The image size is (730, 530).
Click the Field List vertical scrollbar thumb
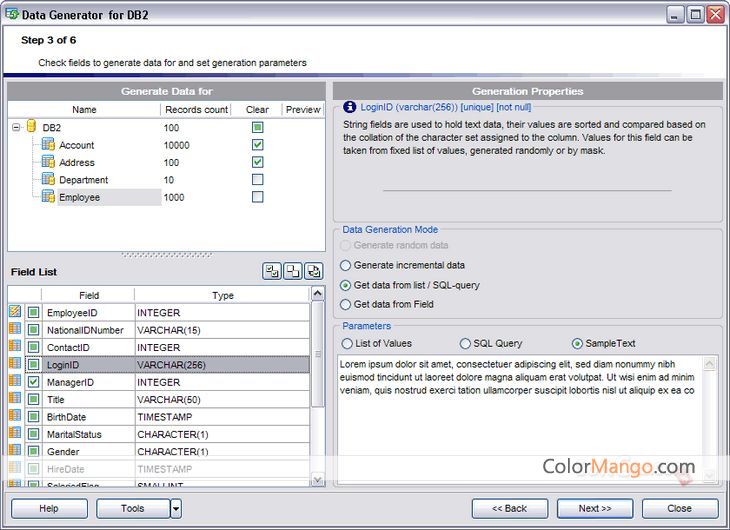(x=318, y=354)
